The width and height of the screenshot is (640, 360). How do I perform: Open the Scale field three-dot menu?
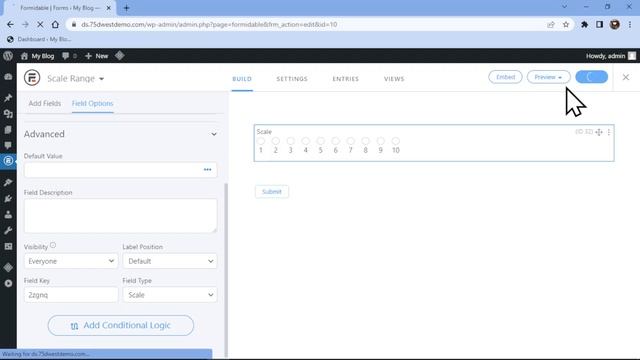pos(609,132)
